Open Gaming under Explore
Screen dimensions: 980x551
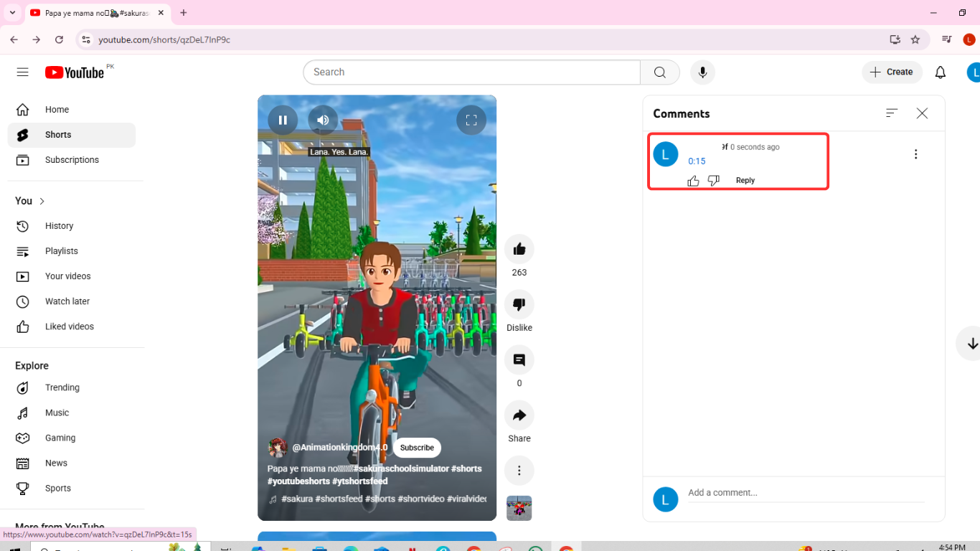click(72, 438)
